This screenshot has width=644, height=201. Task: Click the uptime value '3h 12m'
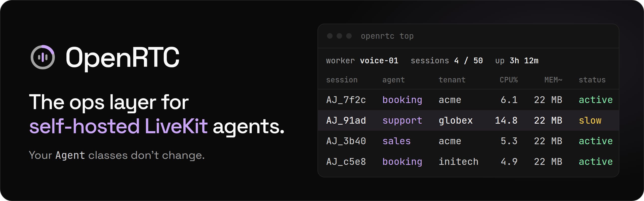click(524, 61)
